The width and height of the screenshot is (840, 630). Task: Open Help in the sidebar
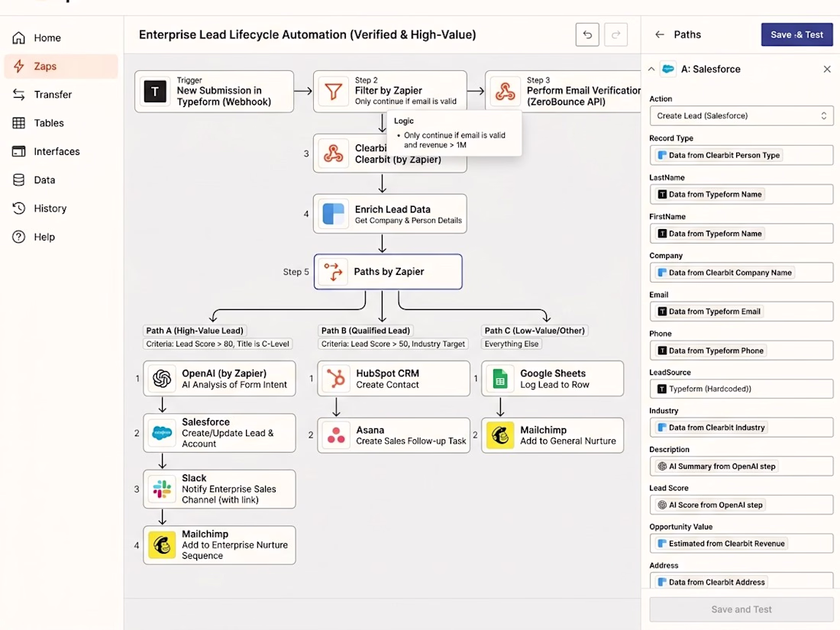tap(60, 237)
